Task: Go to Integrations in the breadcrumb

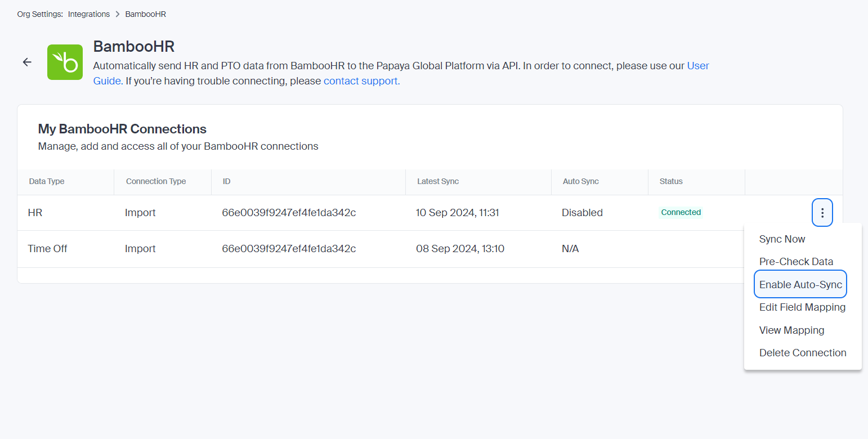Action: [89, 14]
